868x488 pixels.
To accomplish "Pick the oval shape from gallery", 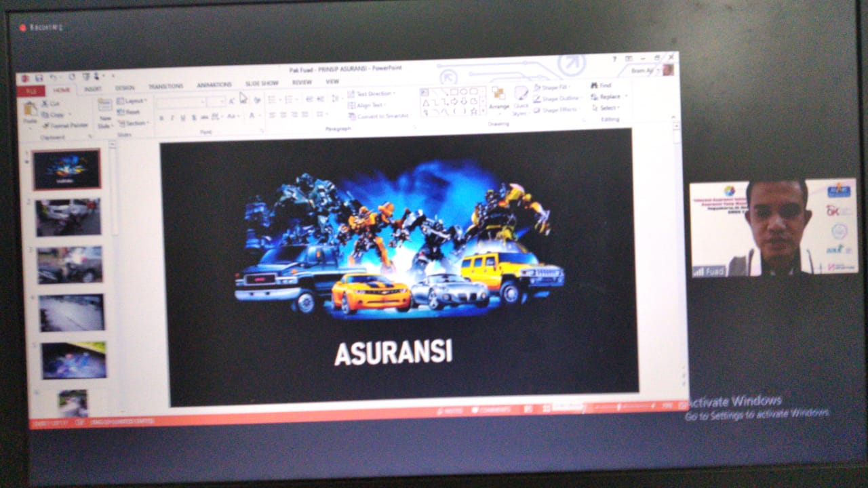I will coord(465,91).
